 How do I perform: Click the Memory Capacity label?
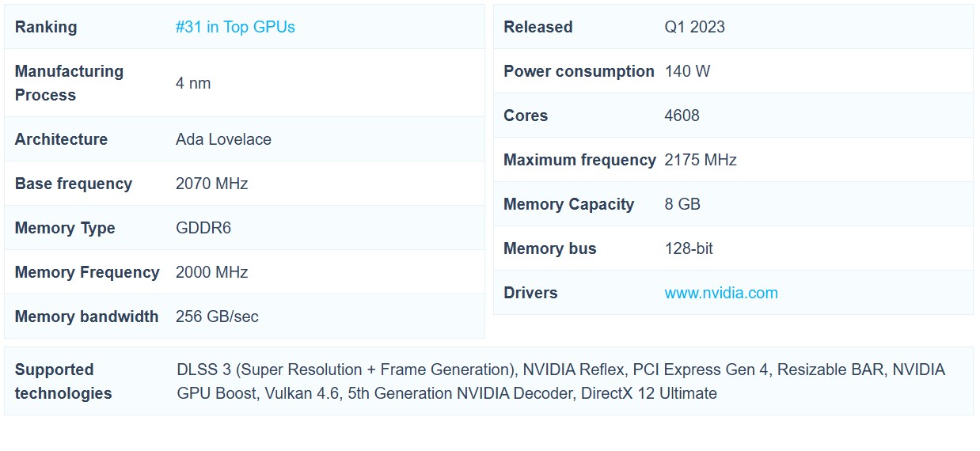pyautogui.click(x=568, y=204)
